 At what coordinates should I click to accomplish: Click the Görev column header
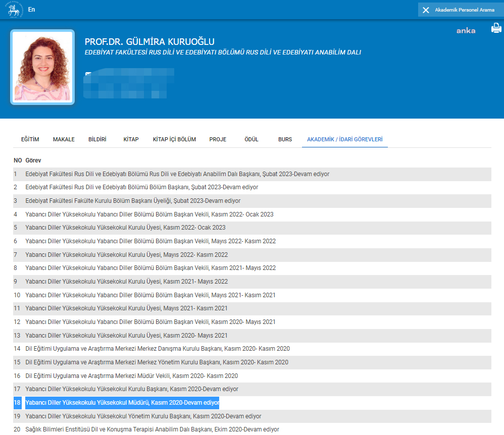(x=33, y=160)
